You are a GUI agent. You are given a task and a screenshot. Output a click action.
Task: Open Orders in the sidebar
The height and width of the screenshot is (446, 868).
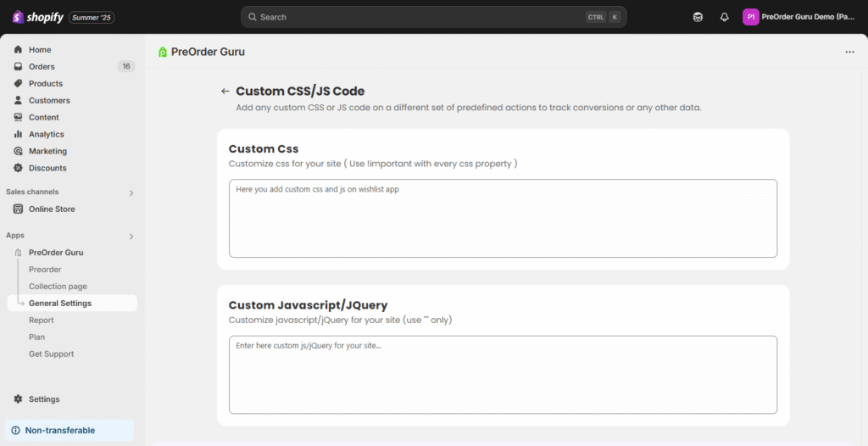pyautogui.click(x=42, y=67)
